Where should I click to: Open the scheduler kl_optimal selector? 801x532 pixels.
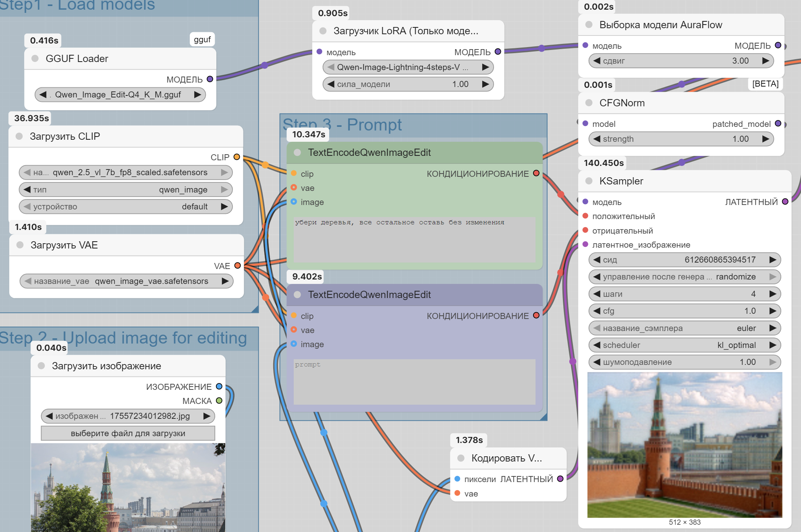[x=684, y=345]
